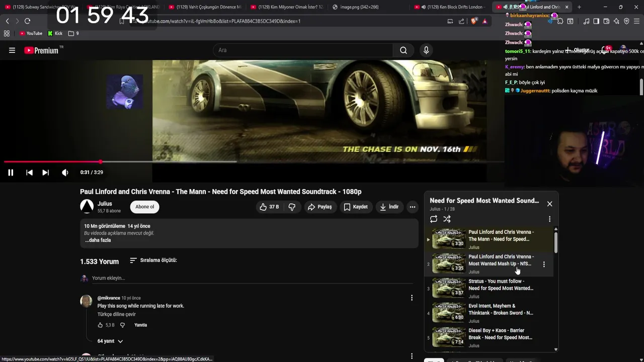
Task: Open playlist options three-dot menu
Action: click(549, 219)
